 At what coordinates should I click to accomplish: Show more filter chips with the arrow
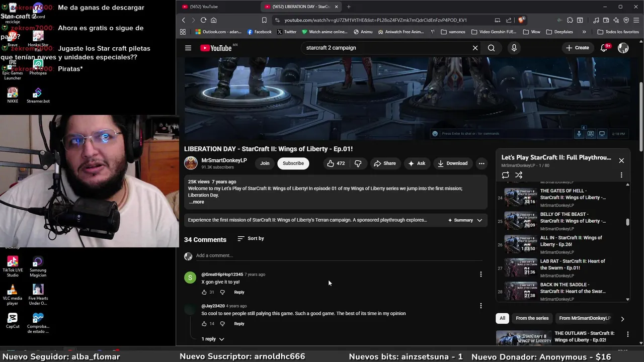(x=622, y=319)
